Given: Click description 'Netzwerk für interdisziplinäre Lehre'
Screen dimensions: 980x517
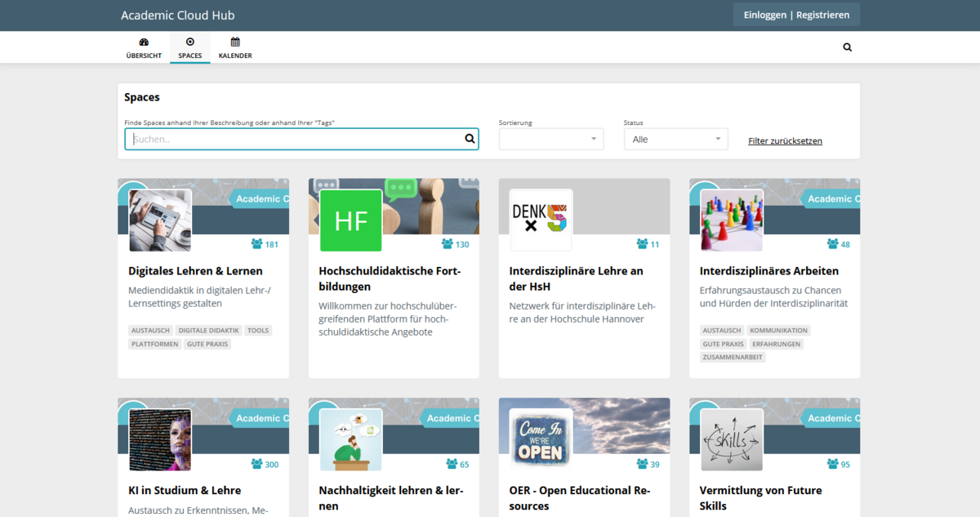Looking at the screenshot, I should coord(582,312).
